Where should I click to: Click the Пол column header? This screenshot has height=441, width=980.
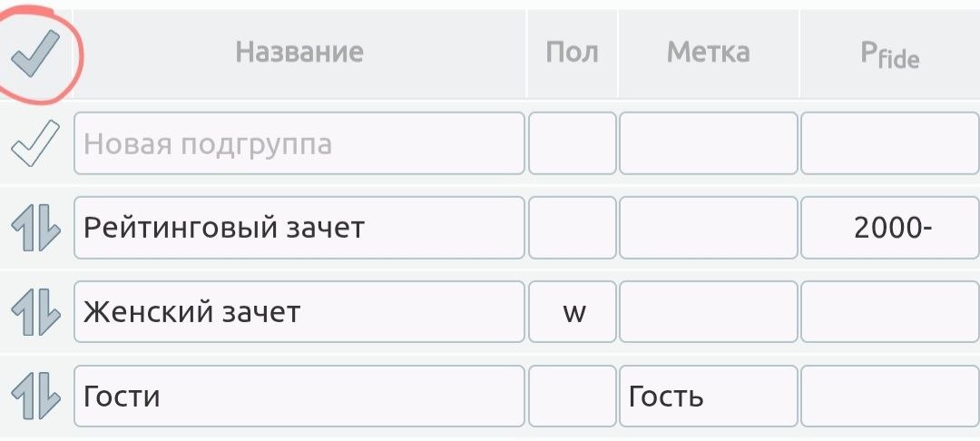572,53
